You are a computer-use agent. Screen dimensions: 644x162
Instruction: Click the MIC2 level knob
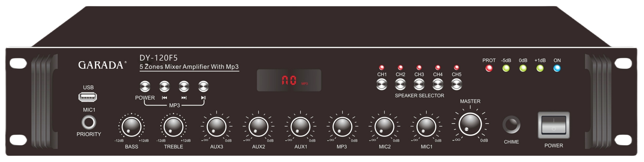tap(384, 126)
